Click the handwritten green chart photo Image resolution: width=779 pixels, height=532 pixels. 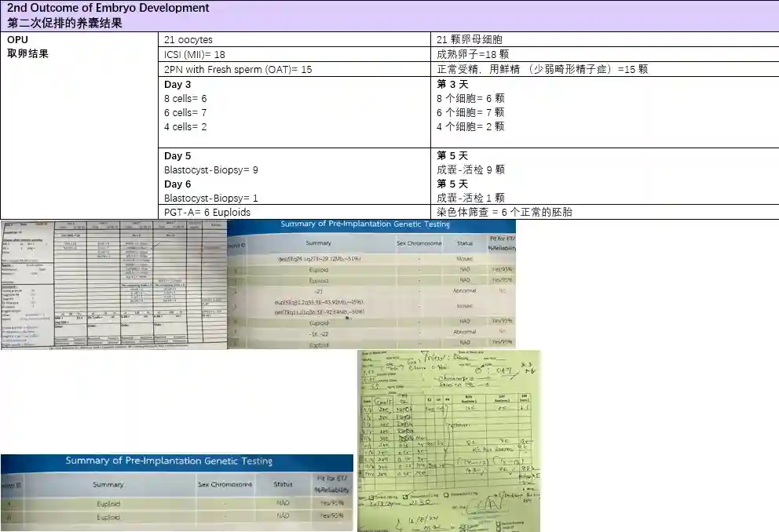(x=448, y=440)
